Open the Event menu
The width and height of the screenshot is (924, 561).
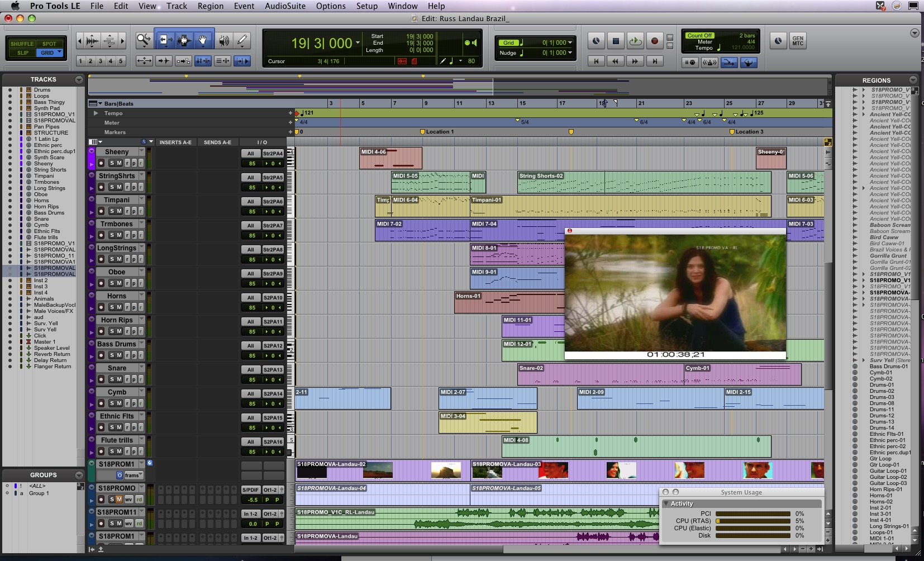[x=244, y=6]
